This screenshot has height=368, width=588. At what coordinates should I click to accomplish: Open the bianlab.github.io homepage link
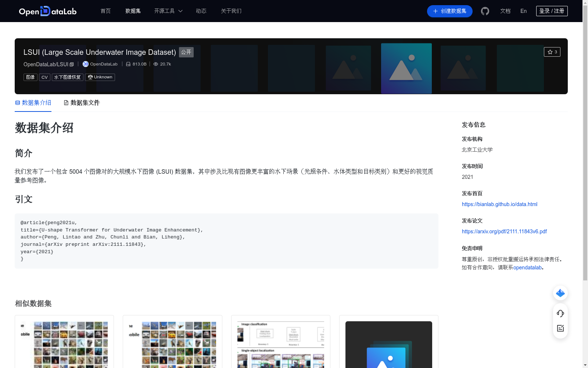tap(499, 204)
